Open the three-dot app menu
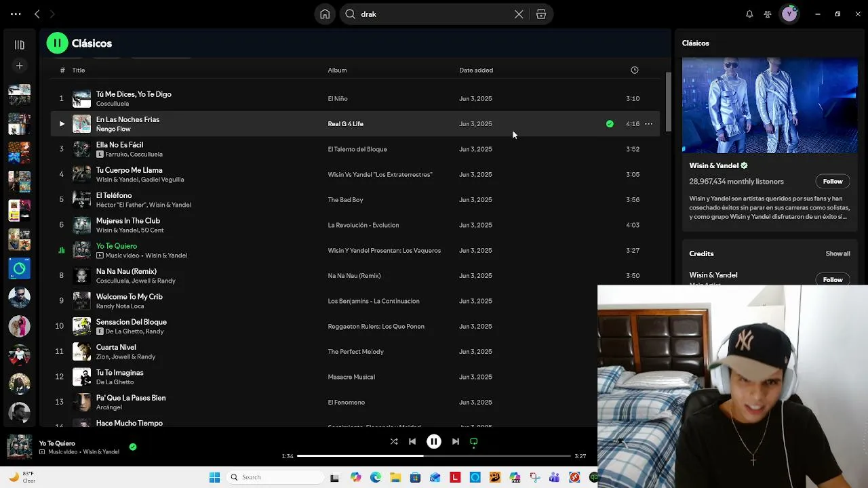 pos(16,14)
